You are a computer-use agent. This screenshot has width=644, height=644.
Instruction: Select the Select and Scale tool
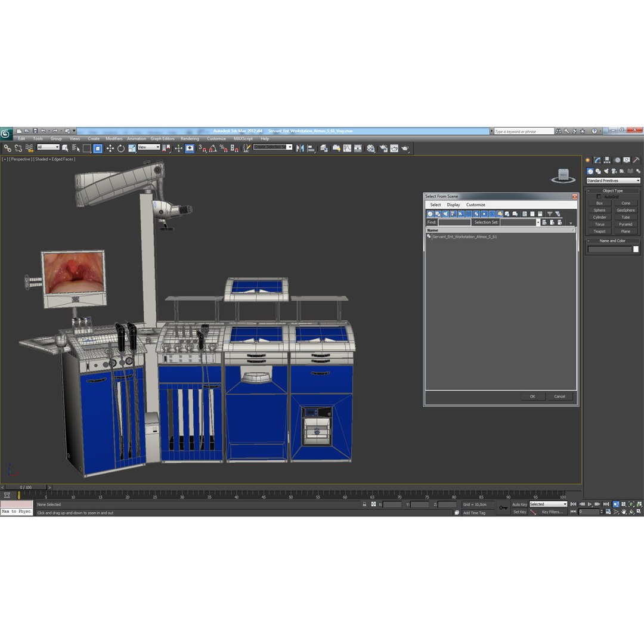point(131,148)
